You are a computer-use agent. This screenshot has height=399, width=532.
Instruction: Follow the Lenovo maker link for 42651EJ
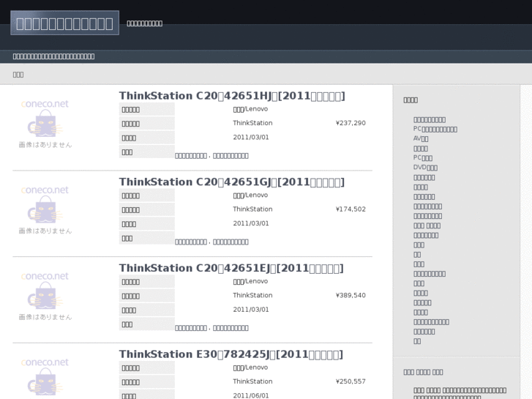coord(250,282)
